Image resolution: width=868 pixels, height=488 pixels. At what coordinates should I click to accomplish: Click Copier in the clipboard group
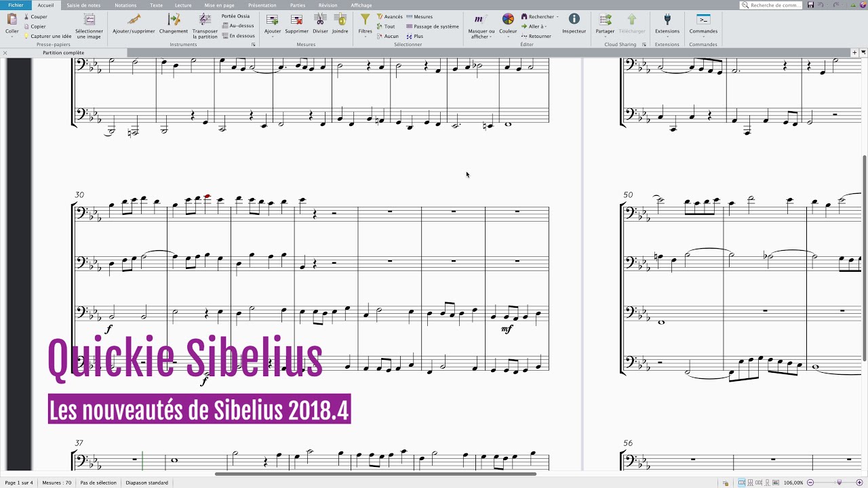(x=35, y=26)
